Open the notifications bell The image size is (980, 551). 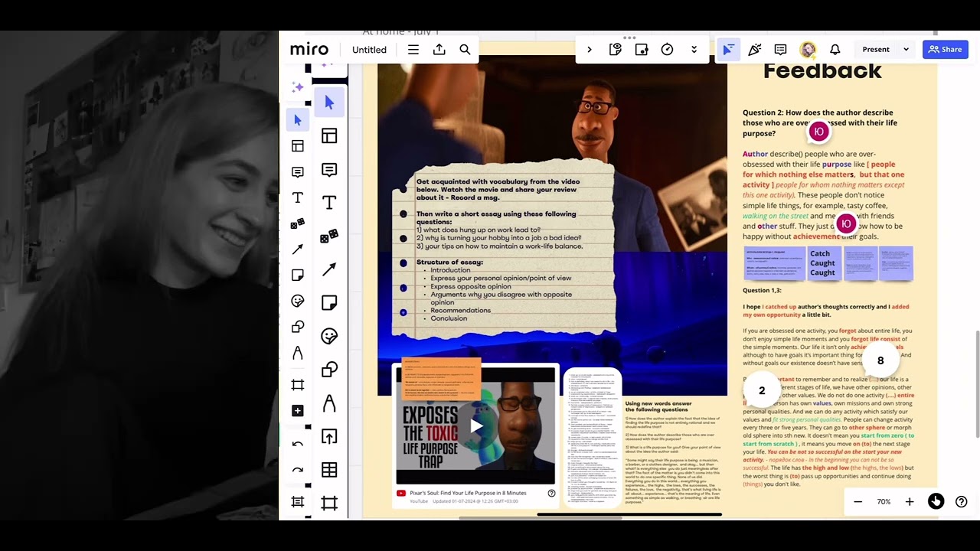[835, 50]
